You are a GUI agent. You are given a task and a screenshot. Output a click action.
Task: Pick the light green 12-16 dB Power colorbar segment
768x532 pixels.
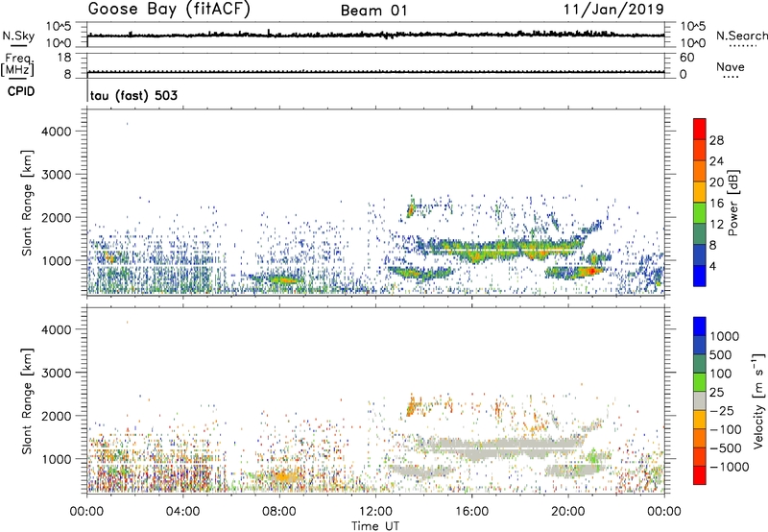point(700,213)
